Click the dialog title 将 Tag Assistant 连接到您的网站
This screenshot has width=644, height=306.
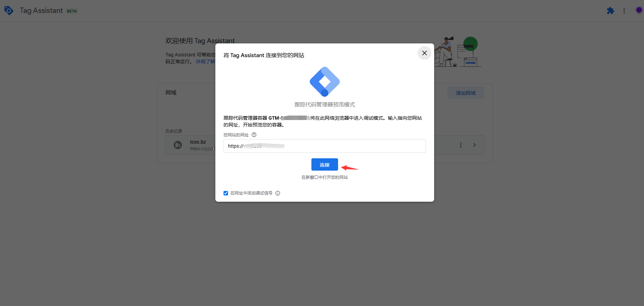click(x=264, y=55)
